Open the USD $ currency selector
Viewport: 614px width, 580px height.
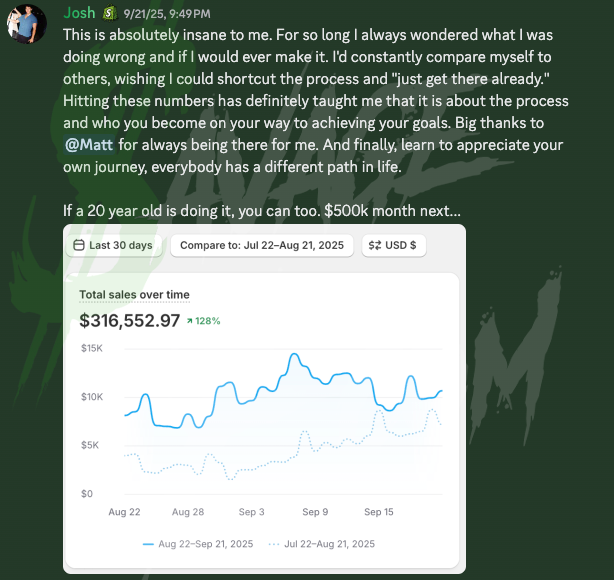coord(392,245)
